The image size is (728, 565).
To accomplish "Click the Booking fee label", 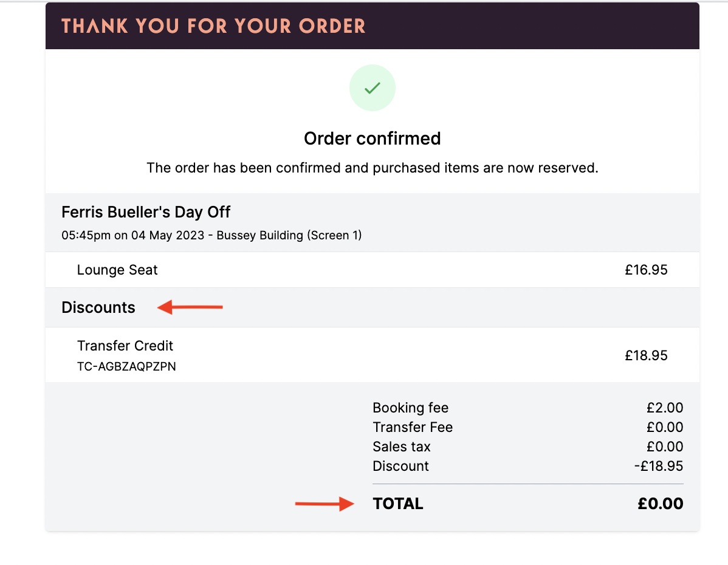I will pos(410,408).
